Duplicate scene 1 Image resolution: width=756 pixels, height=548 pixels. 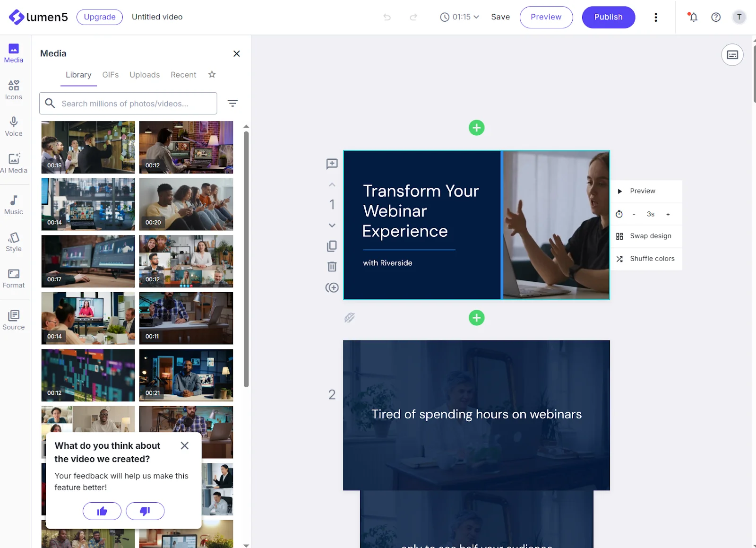tap(332, 246)
